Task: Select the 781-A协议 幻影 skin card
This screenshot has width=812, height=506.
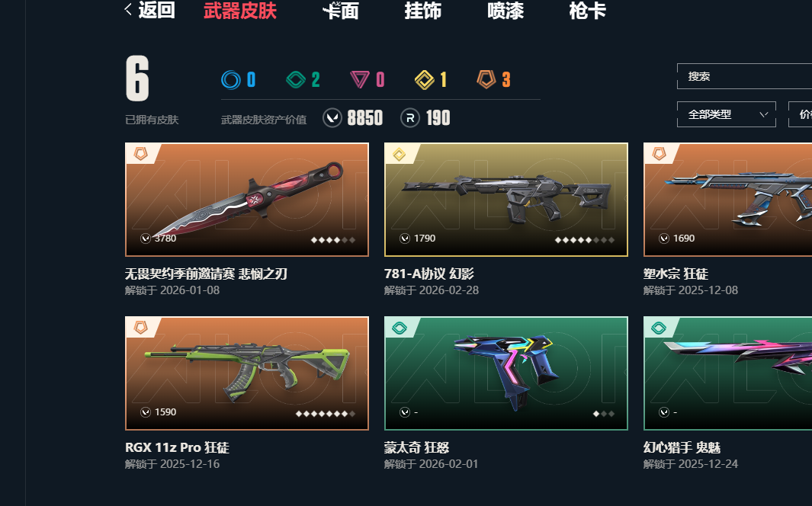Action: click(x=506, y=200)
